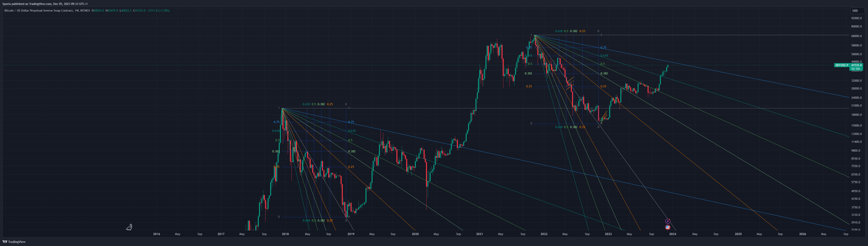Click the +1511.0 (+3.78%) change value
Viewport: 868px width, 246px height.
point(158,11)
